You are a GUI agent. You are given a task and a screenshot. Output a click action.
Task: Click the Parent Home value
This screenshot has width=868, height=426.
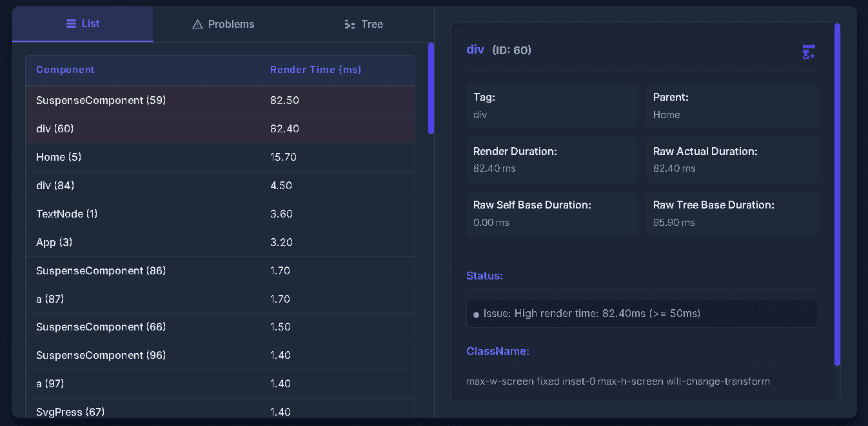point(666,115)
